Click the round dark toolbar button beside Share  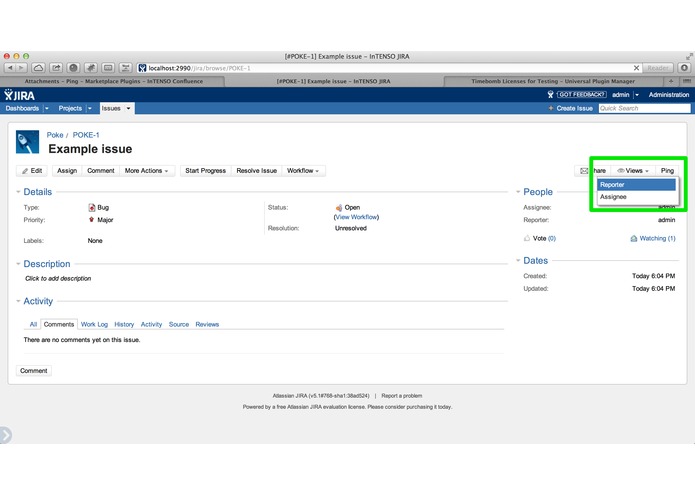pyautogui.click(x=74, y=68)
